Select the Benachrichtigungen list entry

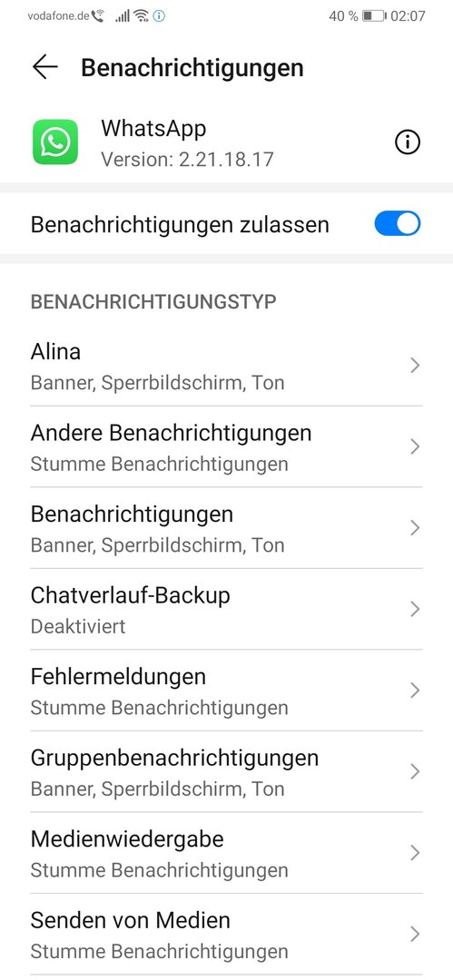[227, 528]
